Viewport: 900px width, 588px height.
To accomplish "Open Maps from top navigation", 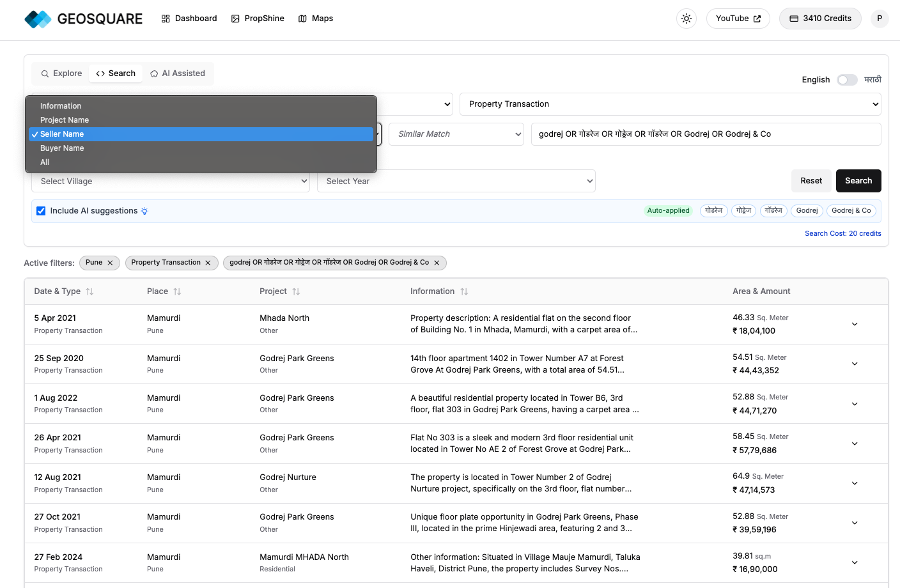I will coord(316,19).
